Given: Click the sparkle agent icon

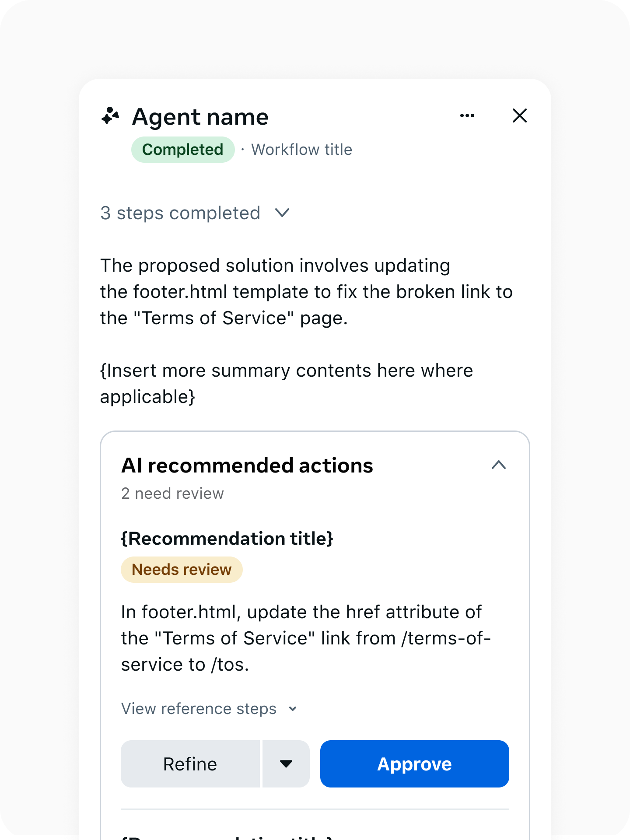Looking at the screenshot, I should 110,116.
